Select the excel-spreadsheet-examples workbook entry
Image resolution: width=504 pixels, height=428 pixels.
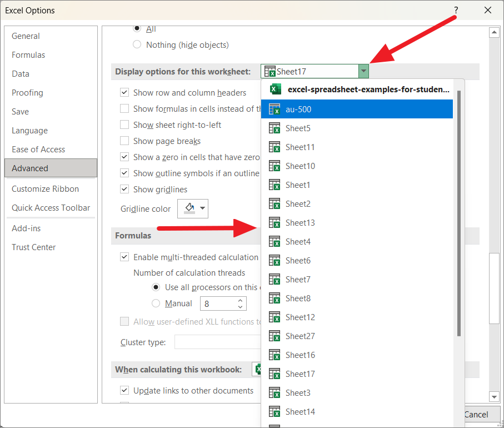pos(357,89)
